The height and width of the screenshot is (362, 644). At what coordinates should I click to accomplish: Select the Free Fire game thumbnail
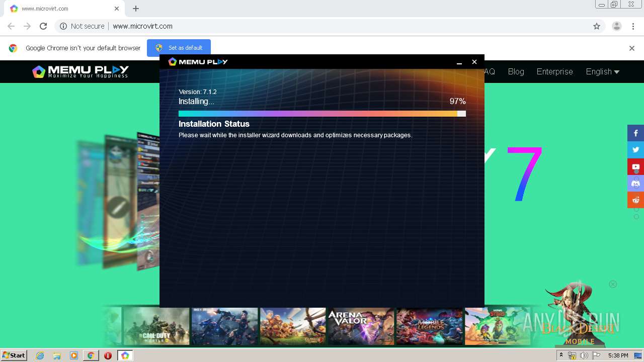coord(224,326)
